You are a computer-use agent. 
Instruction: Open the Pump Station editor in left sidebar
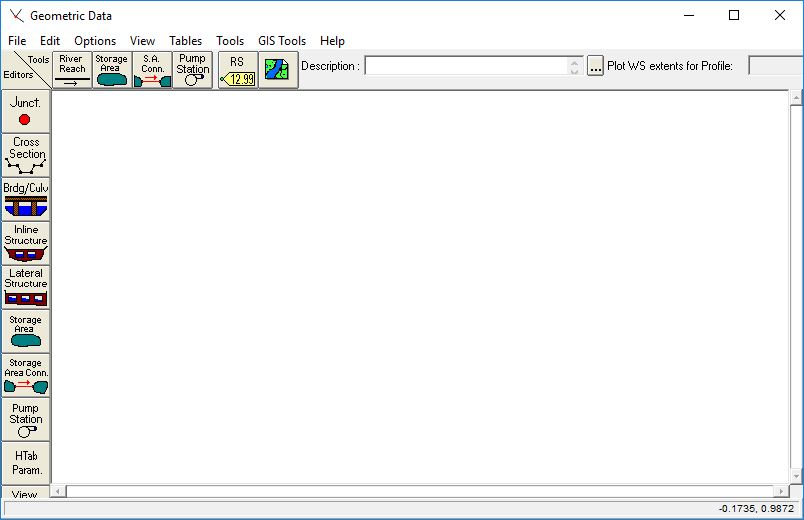[x=26, y=419]
